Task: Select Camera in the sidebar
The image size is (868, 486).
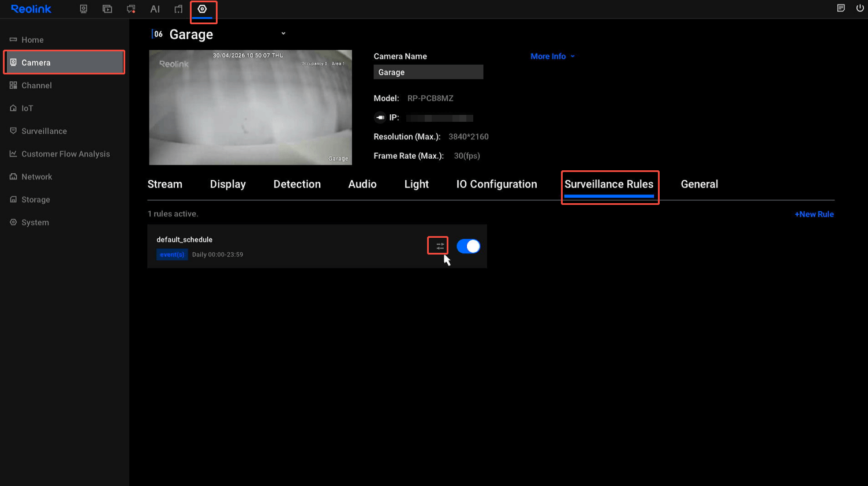Action: click(65, 62)
